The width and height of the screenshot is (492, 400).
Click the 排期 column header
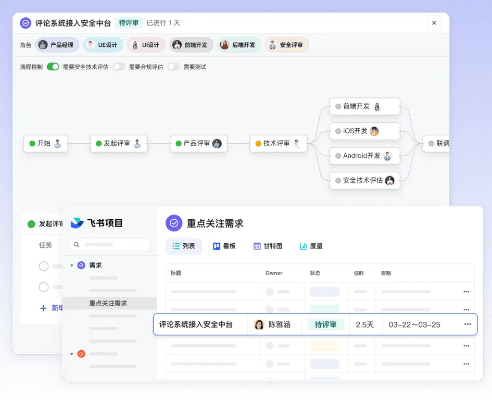tap(386, 273)
